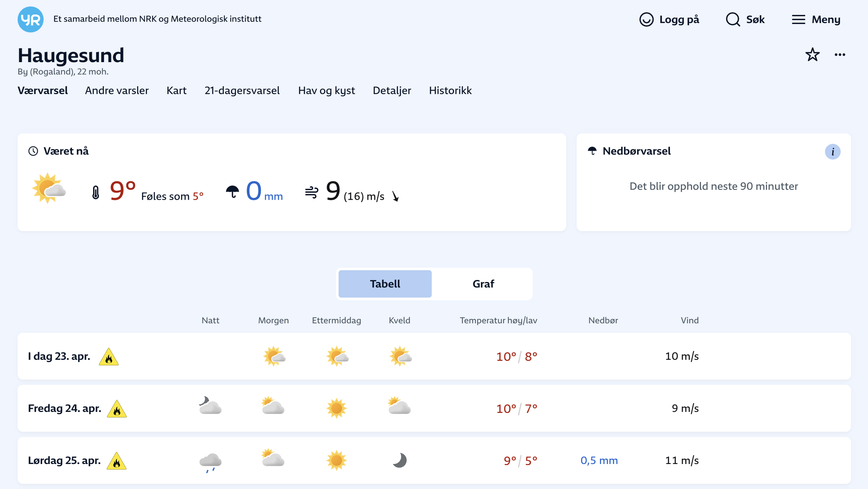The height and width of the screenshot is (489, 868).
Task: Open the Historikk page
Action: pos(450,91)
